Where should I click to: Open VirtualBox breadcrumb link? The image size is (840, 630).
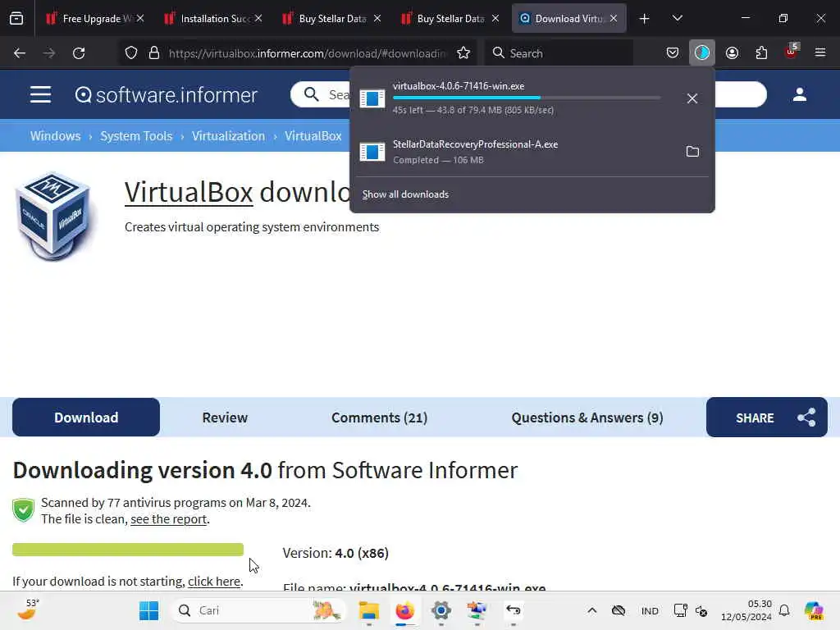pyautogui.click(x=313, y=136)
